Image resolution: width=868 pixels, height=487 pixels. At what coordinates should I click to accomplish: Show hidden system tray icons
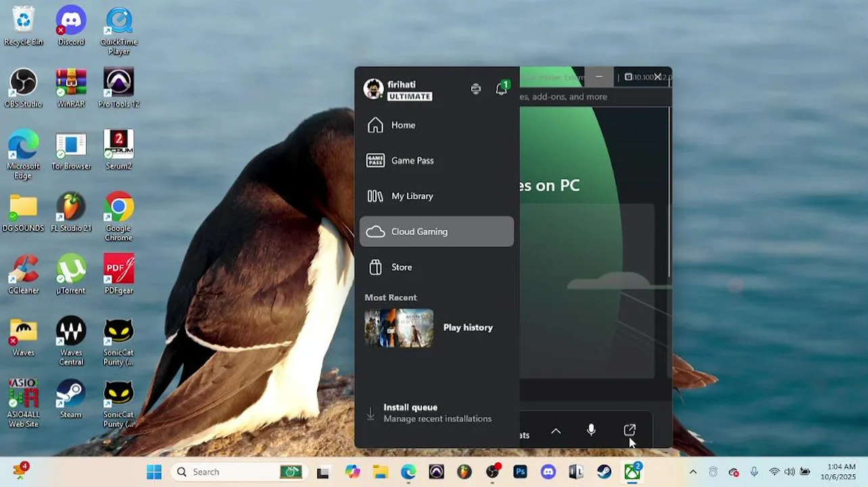click(x=693, y=472)
